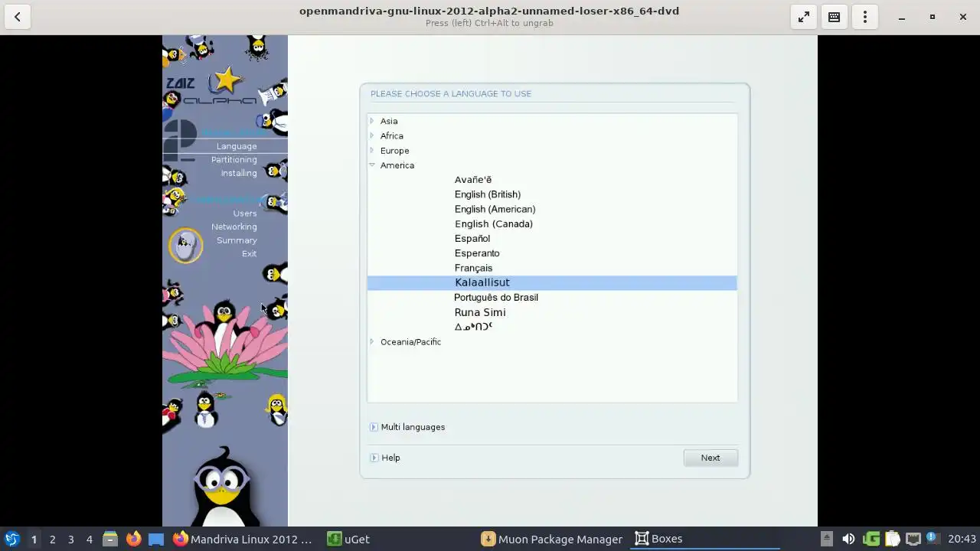Screen dimensions: 980x551
Task: Select Runa Simi language
Action: pyautogui.click(x=480, y=312)
